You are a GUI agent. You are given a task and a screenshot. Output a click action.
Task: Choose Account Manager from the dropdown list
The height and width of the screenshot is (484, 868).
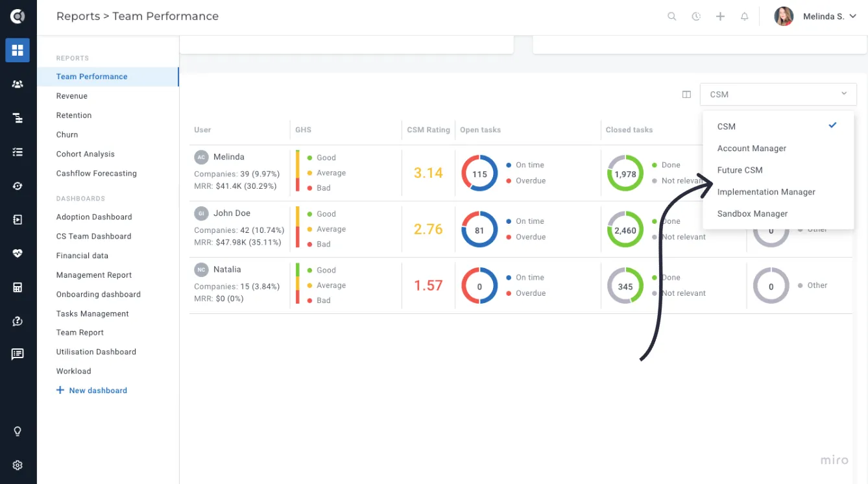tap(778, 149)
